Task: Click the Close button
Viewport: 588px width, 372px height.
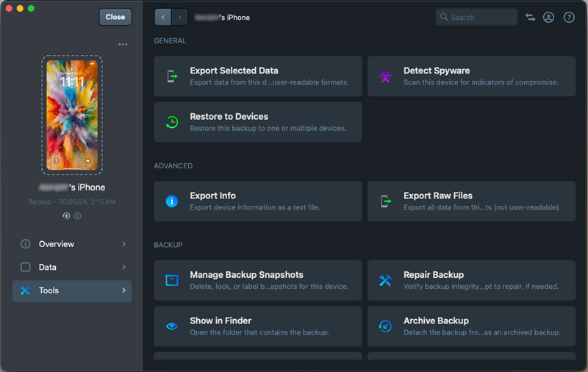Action: 115,17
